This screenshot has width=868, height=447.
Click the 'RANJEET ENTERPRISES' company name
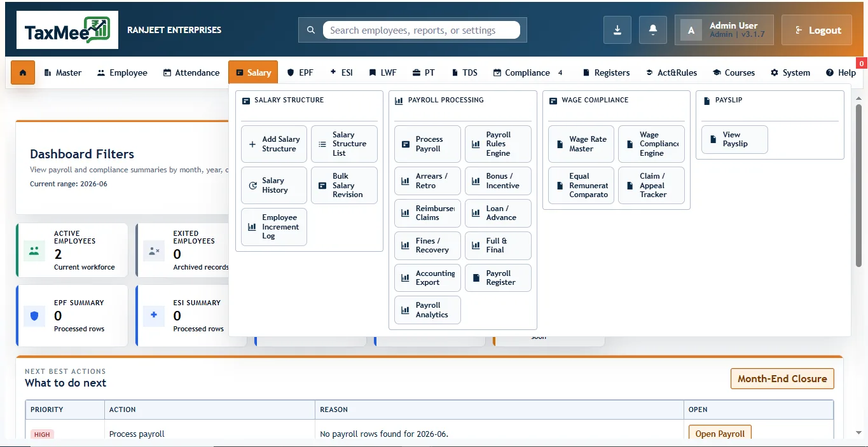click(174, 30)
